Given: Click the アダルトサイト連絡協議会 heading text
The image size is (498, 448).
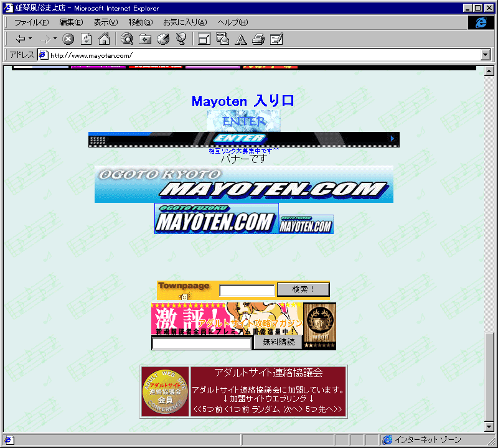Looking at the screenshot, I should 268,373.
